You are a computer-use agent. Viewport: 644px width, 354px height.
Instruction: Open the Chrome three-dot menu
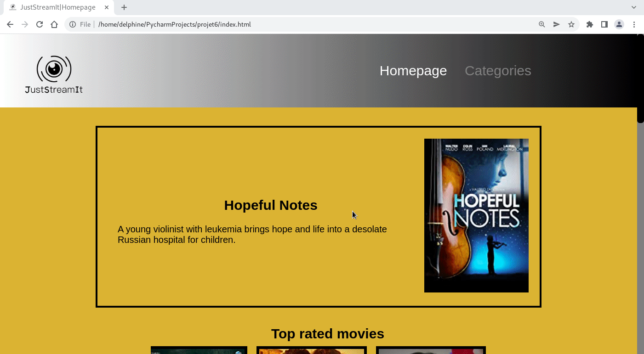634,24
